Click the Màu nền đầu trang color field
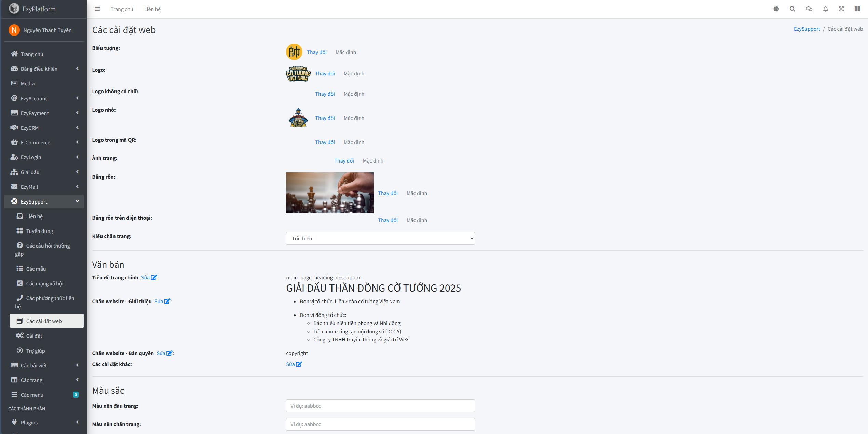This screenshot has height=434, width=868. click(380, 406)
